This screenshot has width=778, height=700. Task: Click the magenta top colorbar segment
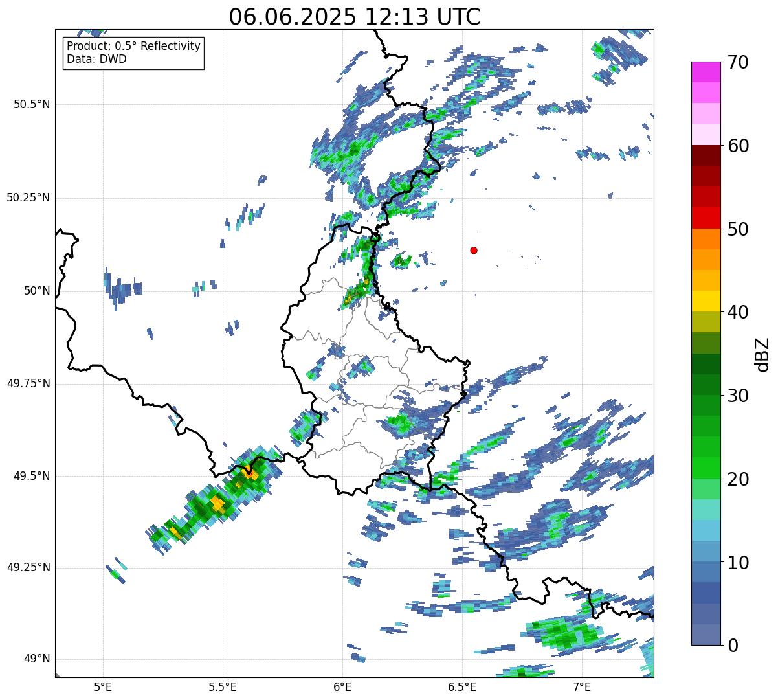pos(706,72)
